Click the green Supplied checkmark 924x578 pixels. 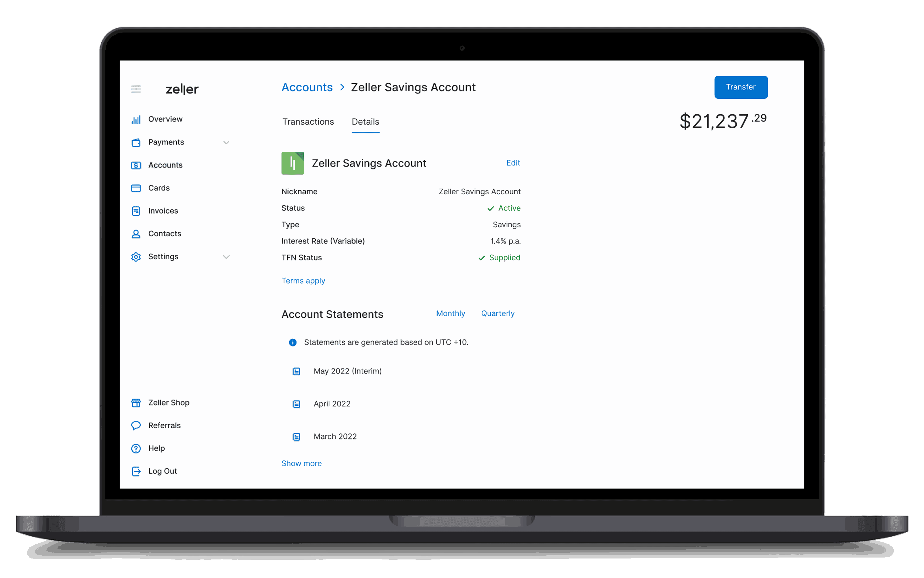coord(481,258)
